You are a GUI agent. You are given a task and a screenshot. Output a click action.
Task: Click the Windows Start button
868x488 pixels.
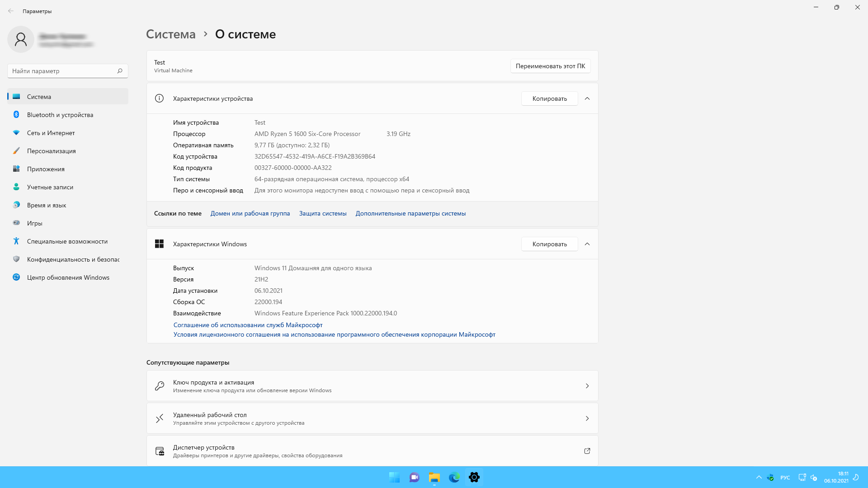click(x=394, y=477)
